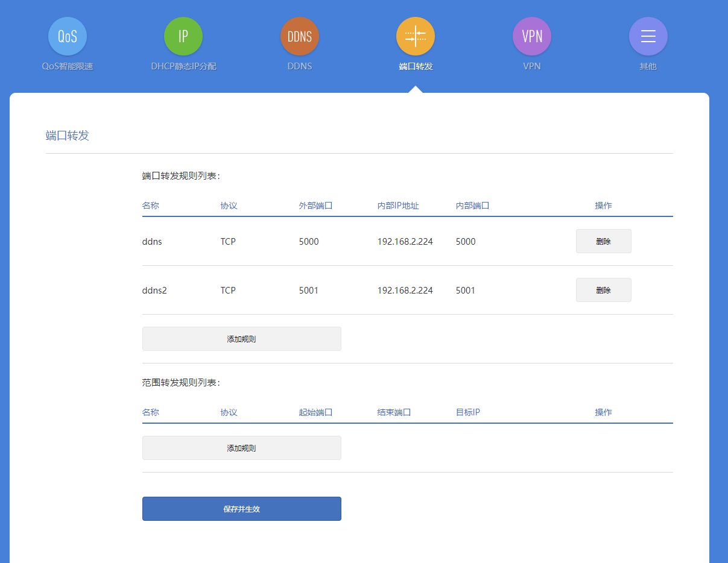Viewport: 728px width, 563px height.
Task: Open the purple VPN icon
Action: [x=532, y=36]
